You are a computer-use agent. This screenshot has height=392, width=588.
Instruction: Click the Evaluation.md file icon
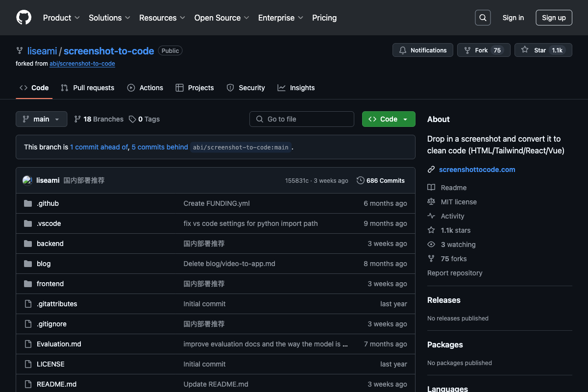(28, 344)
